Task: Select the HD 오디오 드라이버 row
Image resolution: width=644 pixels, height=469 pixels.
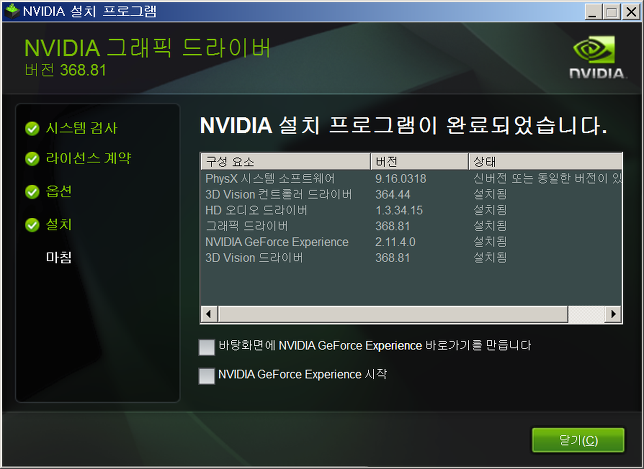Action: click(411, 210)
